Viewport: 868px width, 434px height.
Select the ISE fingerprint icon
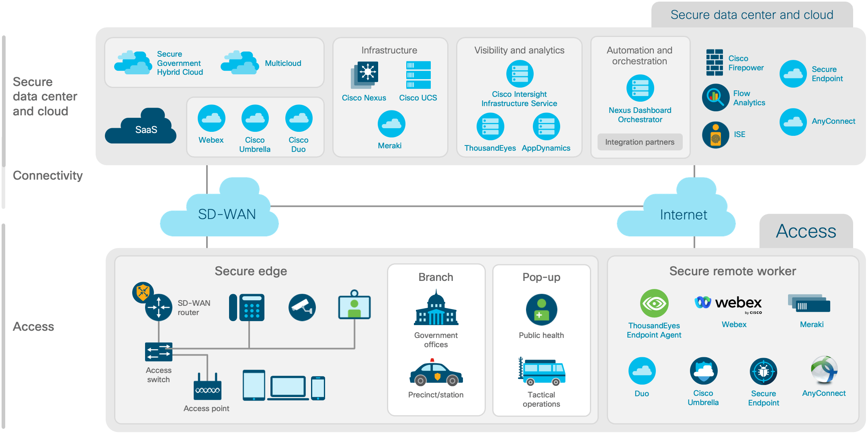tap(716, 135)
